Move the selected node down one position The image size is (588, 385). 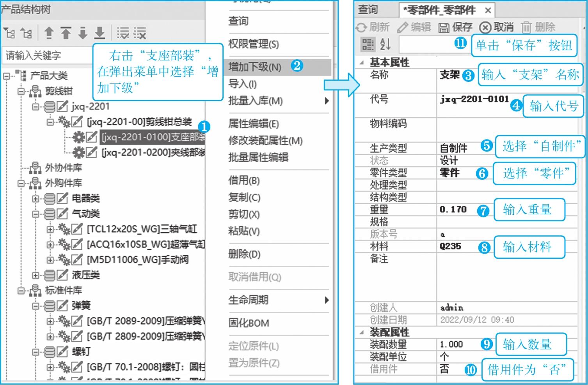(x=83, y=33)
